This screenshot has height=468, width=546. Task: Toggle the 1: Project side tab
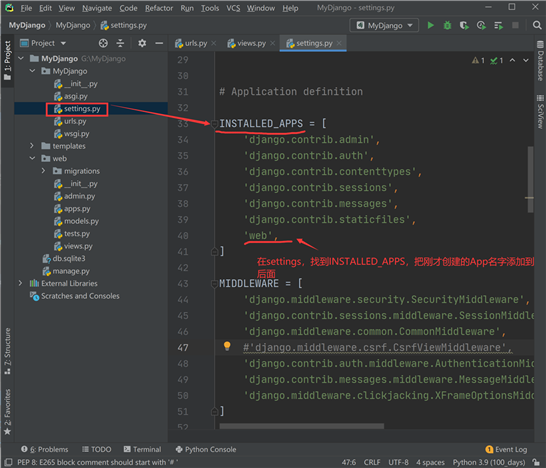7,60
